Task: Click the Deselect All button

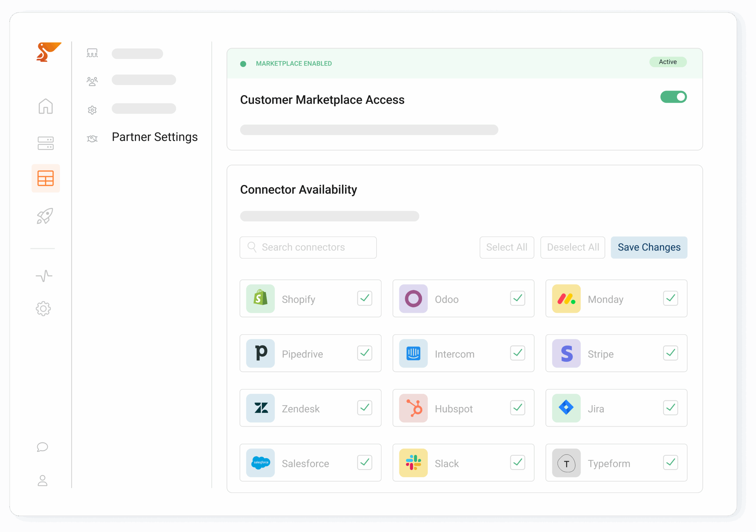Action: pos(573,247)
